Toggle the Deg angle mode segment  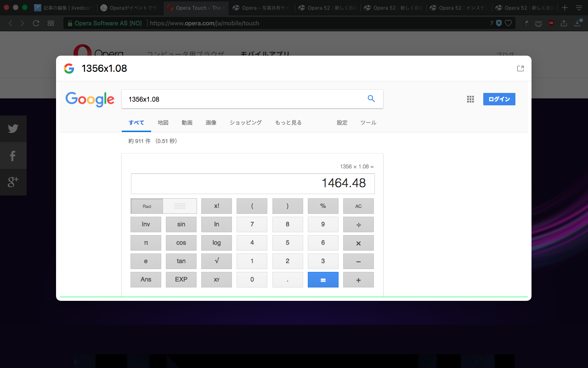(x=180, y=206)
